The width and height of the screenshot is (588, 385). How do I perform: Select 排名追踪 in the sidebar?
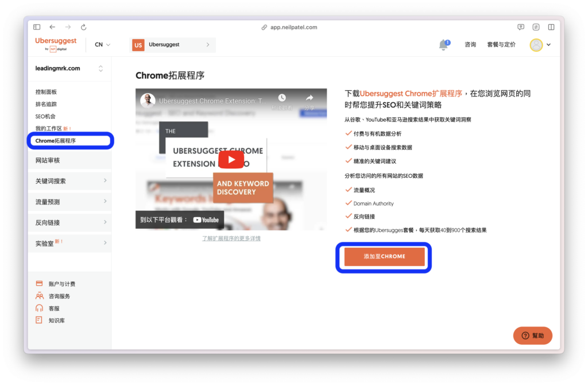coord(46,104)
